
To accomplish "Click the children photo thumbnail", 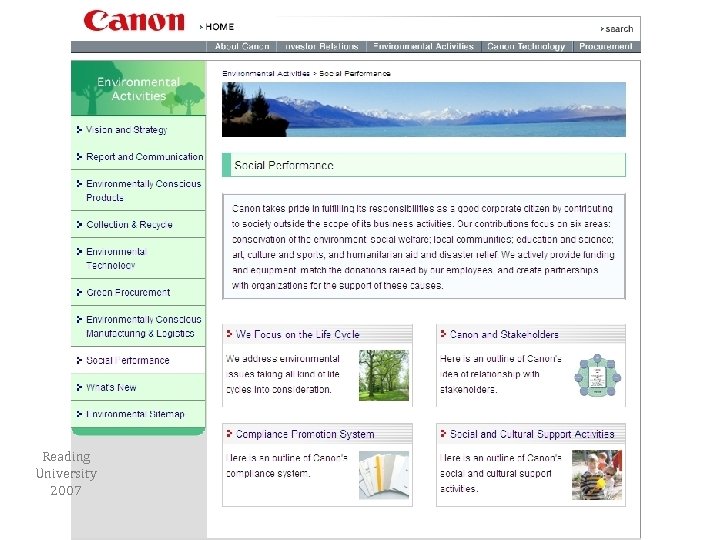I will (597, 475).
